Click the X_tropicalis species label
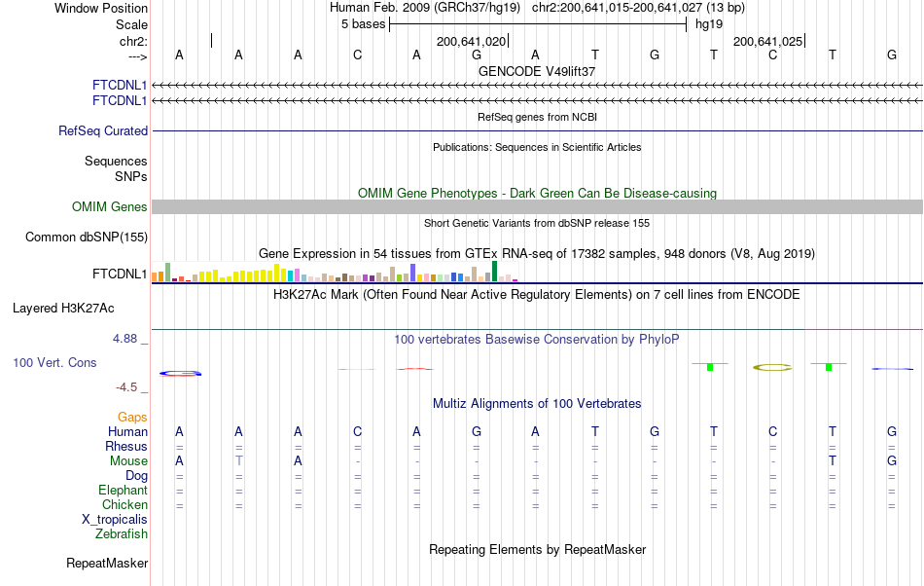 [x=115, y=520]
